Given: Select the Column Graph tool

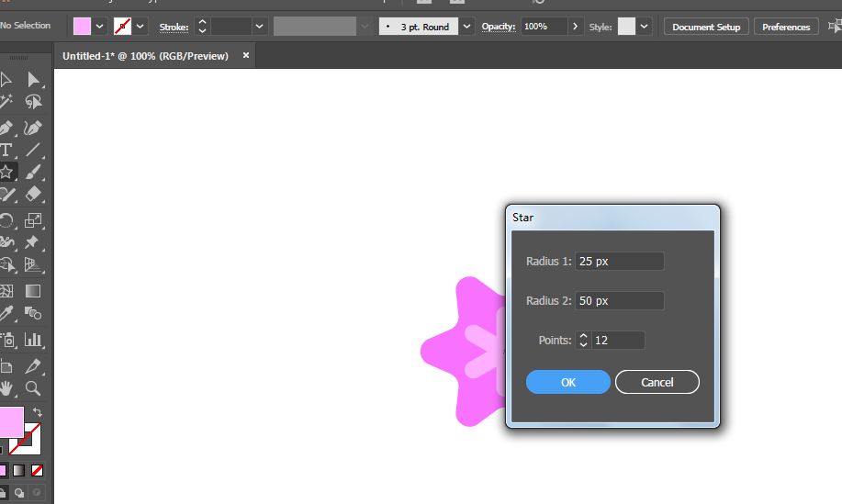Looking at the screenshot, I should coord(33,340).
